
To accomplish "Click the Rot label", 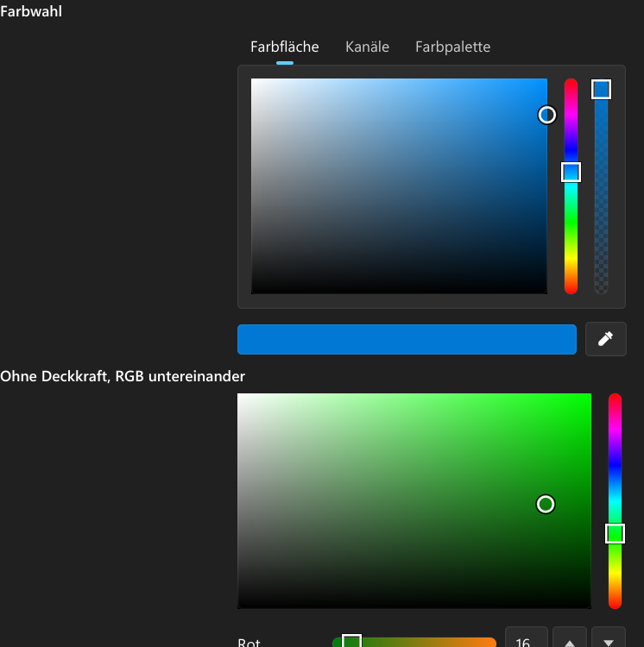I will (x=249, y=642).
